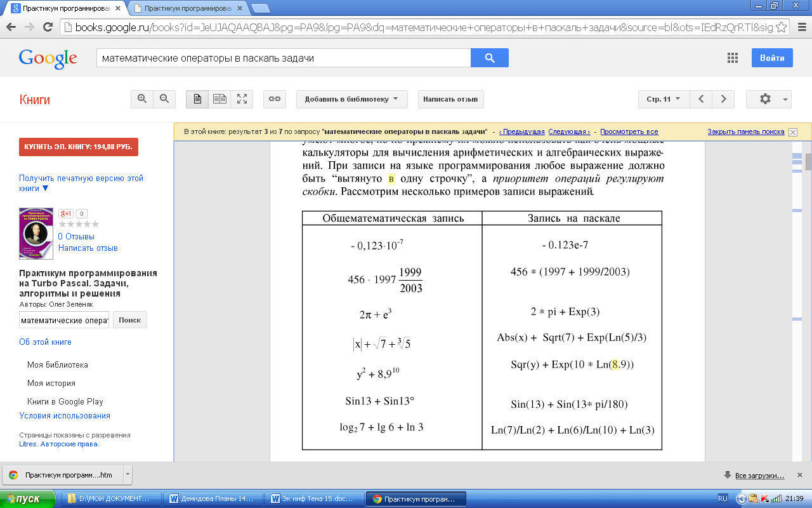The width and height of the screenshot is (812, 508).
Task: Go to previous page arrow
Action: point(701,99)
